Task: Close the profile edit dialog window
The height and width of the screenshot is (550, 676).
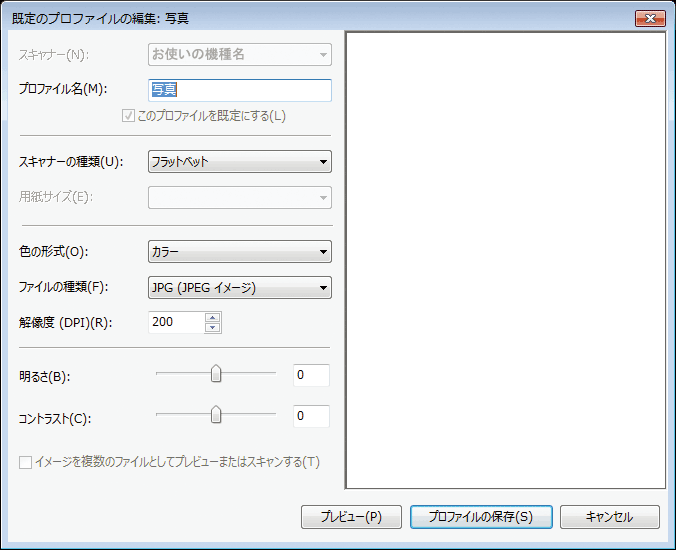Action: coord(651,18)
